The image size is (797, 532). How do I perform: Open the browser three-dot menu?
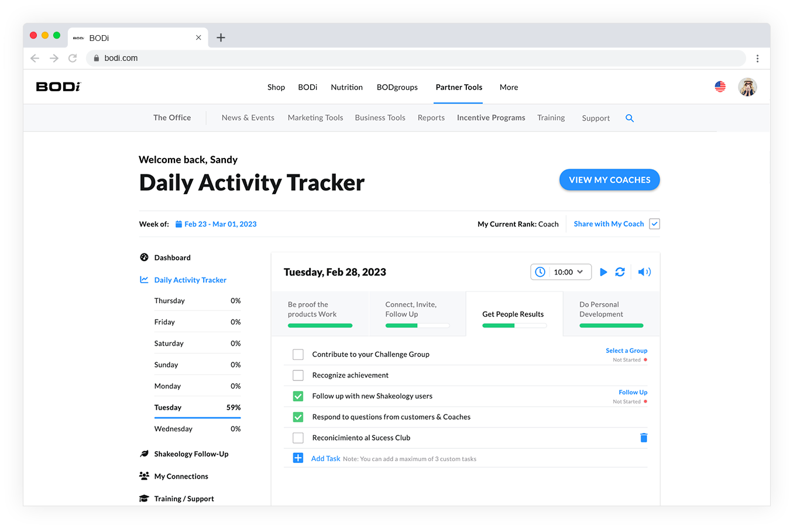point(757,59)
